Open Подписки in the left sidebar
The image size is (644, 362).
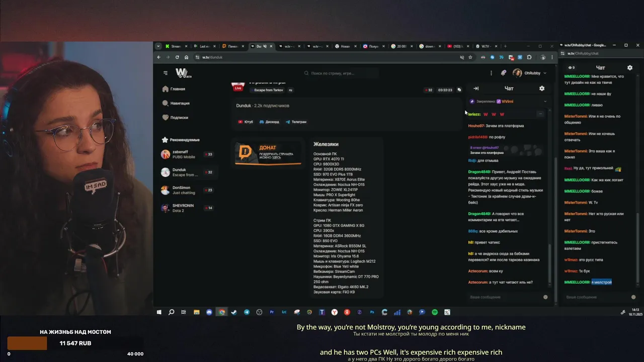click(x=175, y=117)
